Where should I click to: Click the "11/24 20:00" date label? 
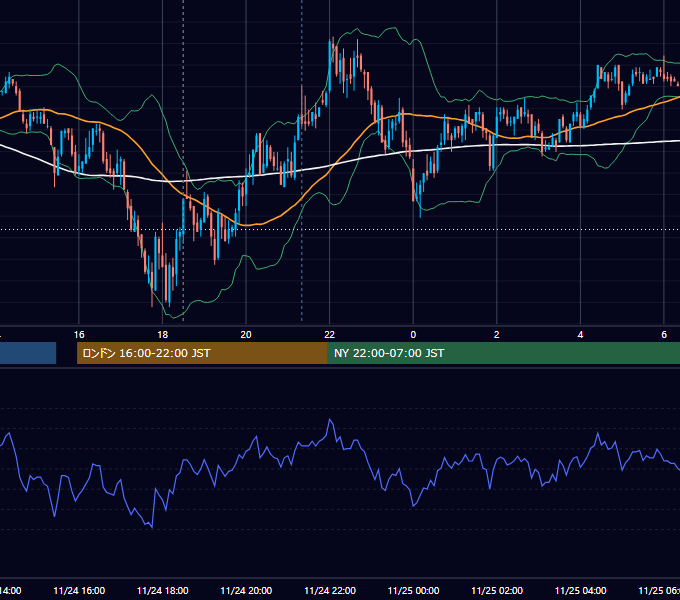coord(246,591)
